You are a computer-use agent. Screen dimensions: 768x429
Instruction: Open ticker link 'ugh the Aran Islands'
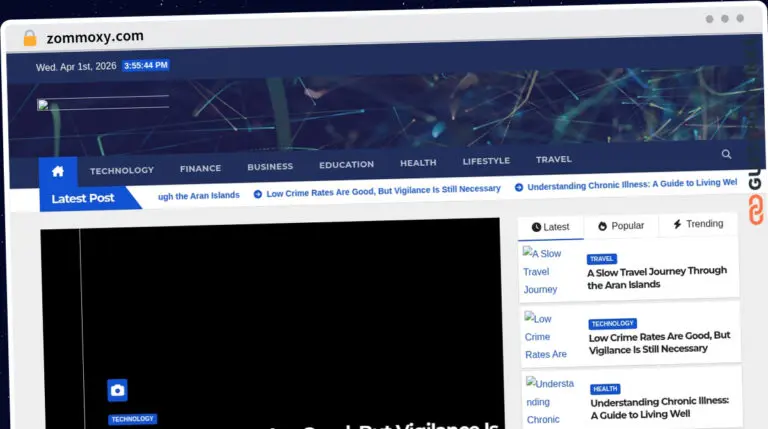(x=198, y=195)
